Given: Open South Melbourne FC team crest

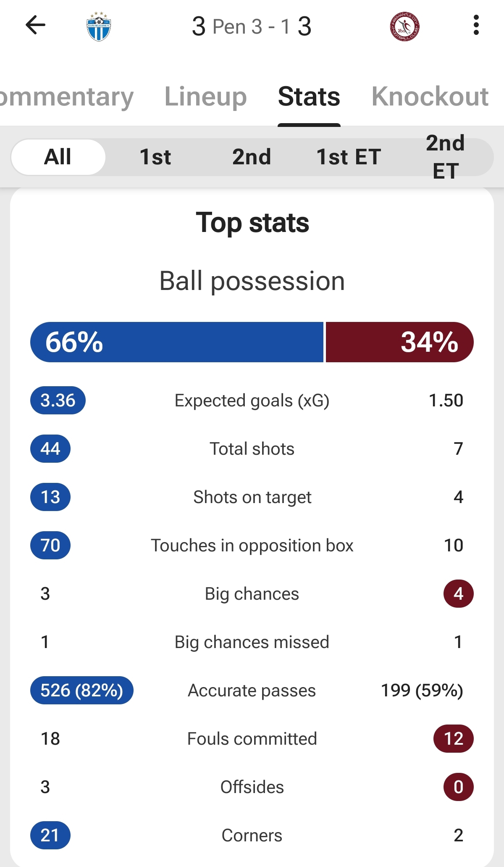Looking at the screenshot, I should coord(99,26).
